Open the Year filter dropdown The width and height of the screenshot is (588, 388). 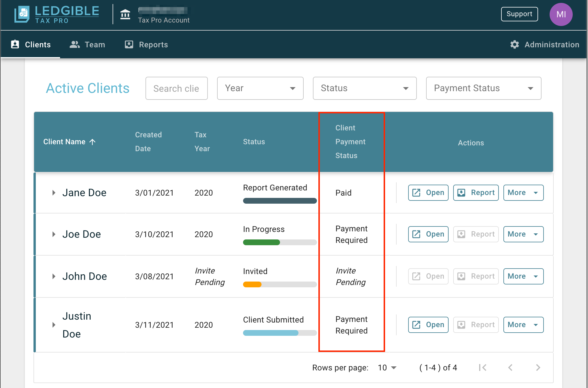click(x=260, y=88)
